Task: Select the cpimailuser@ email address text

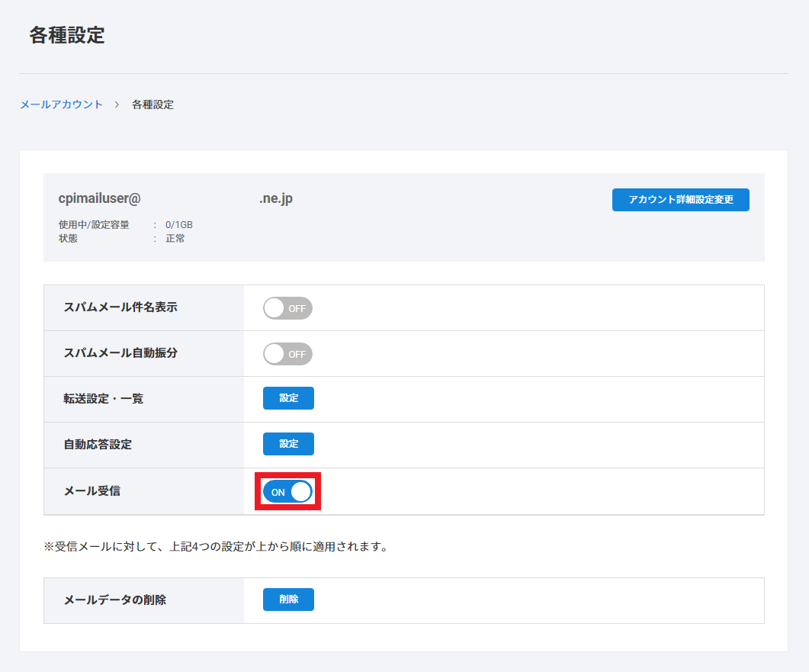Action: click(x=100, y=198)
